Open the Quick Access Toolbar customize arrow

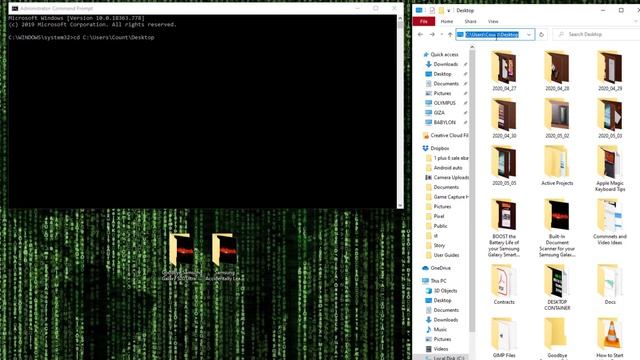pyautogui.click(x=449, y=11)
